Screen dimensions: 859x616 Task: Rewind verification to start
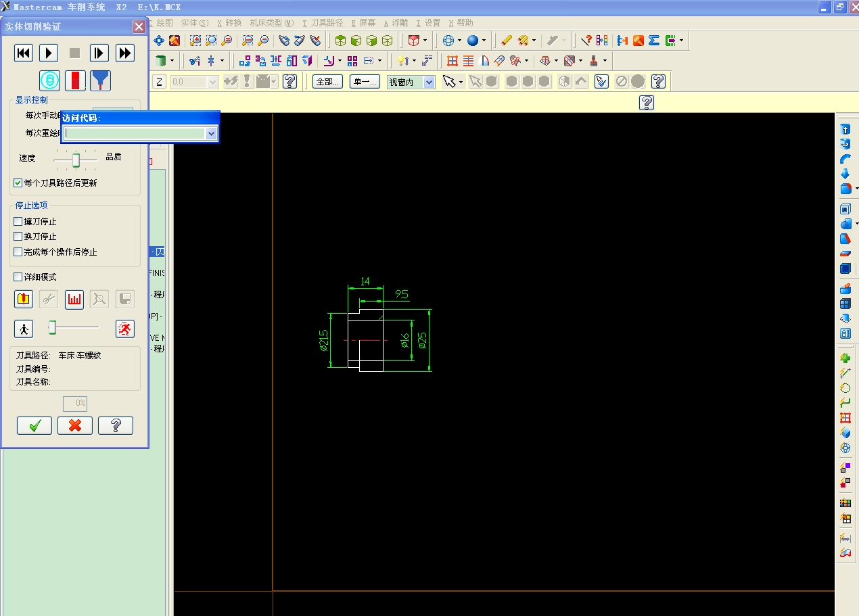tap(24, 53)
